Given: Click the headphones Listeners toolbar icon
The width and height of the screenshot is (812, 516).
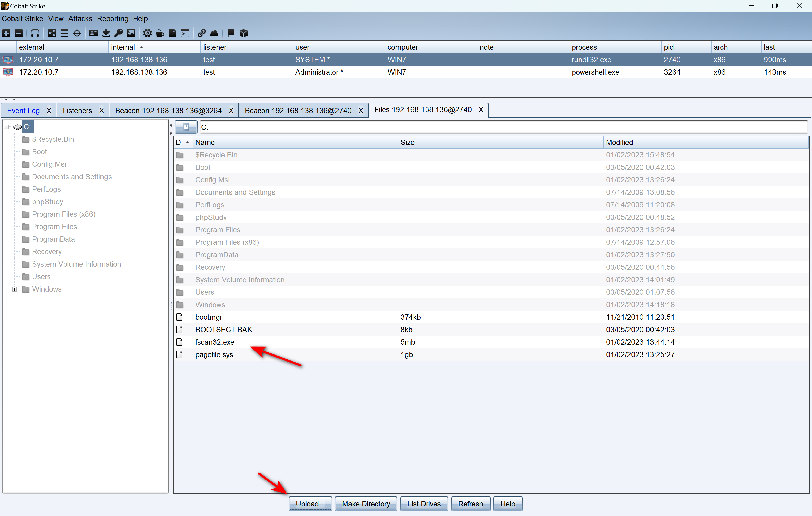Looking at the screenshot, I should [x=35, y=33].
